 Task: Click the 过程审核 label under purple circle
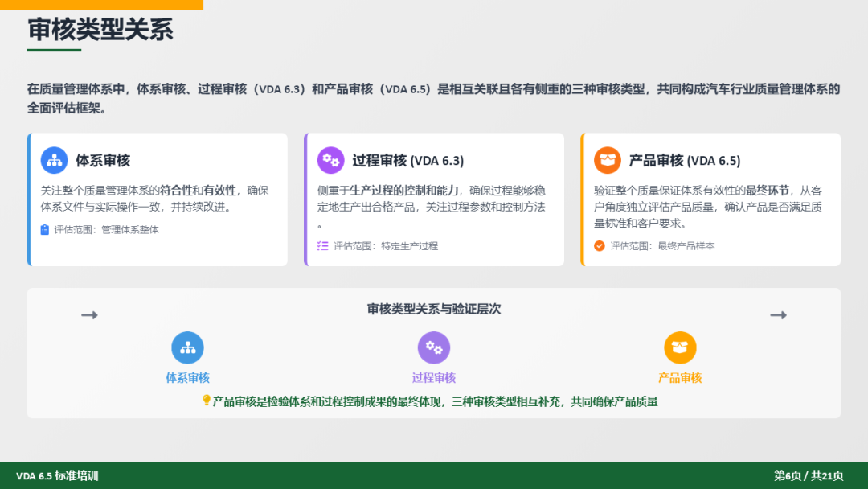click(434, 378)
